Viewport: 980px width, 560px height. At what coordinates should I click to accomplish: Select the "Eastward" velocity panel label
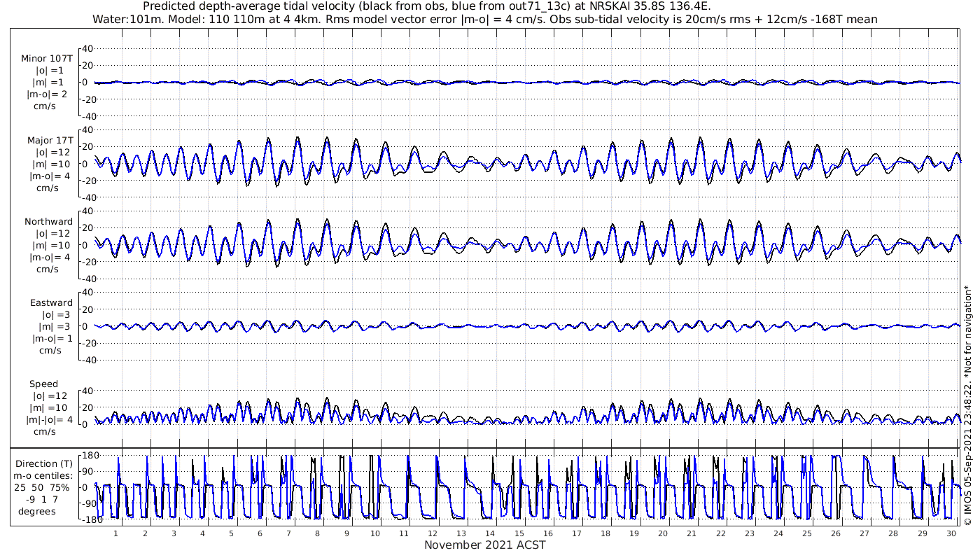click(x=51, y=303)
